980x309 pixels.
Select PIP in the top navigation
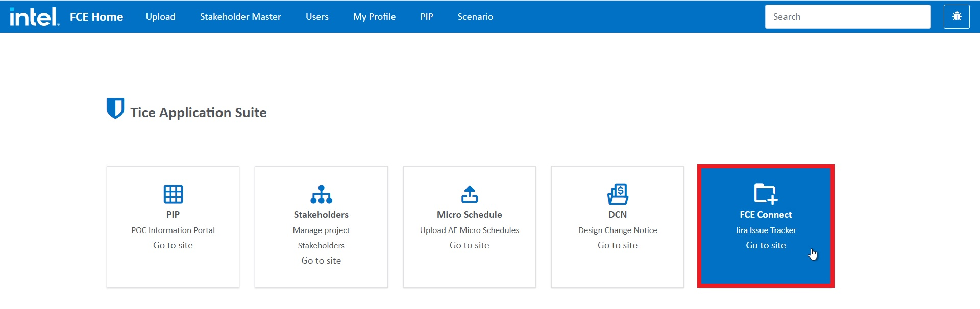tap(427, 17)
